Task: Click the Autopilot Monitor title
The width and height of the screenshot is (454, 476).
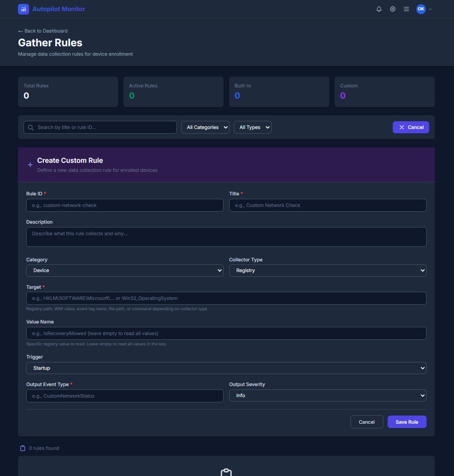Action: pyautogui.click(x=59, y=9)
